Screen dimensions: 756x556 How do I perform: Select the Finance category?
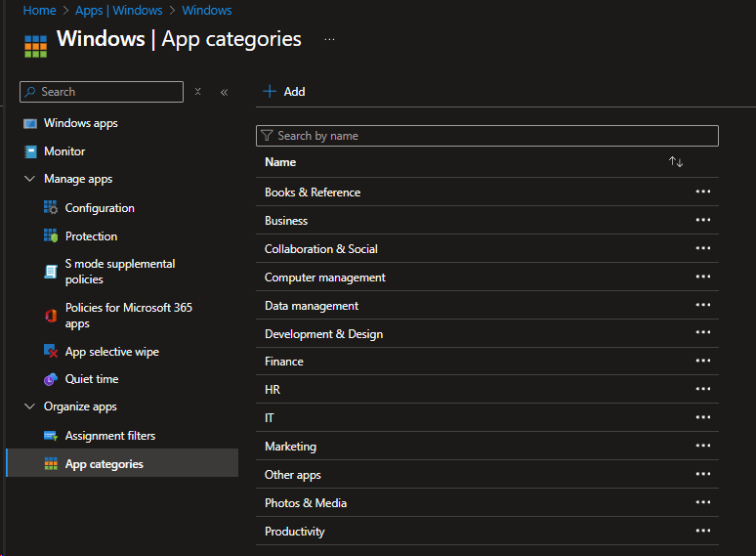[x=284, y=362]
